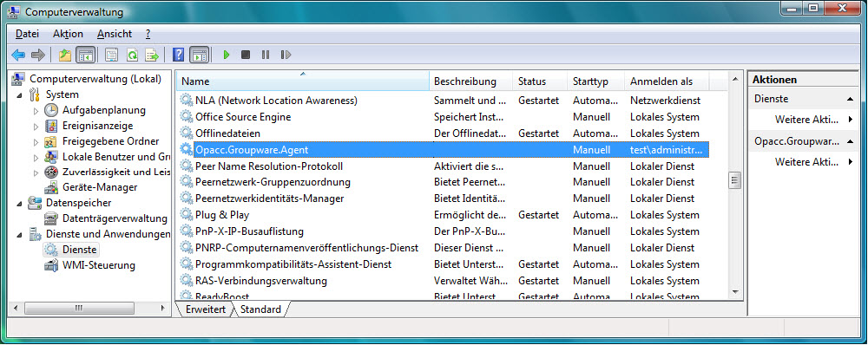The height and width of the screenshot is (345, 868).
Task: Click the gear icon of Offlinedateien service
Action: coord(186,133)
